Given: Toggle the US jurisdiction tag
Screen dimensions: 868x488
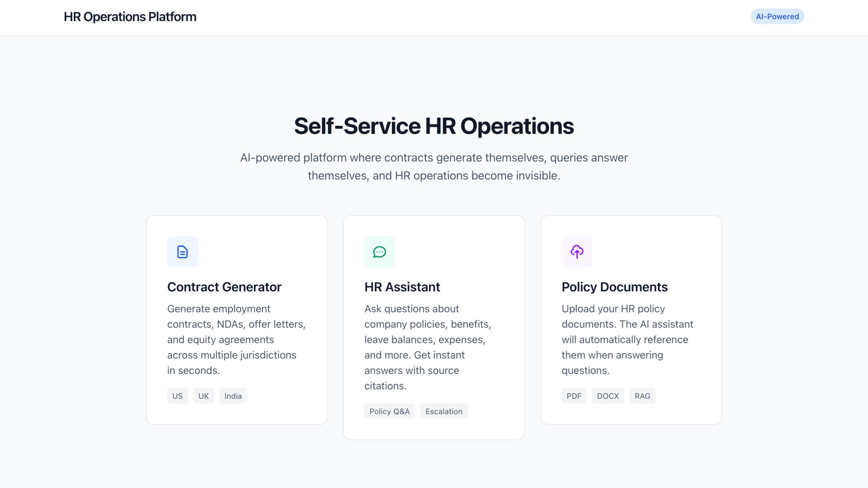Looking at the screenshot, I should (x=177, y=396).
